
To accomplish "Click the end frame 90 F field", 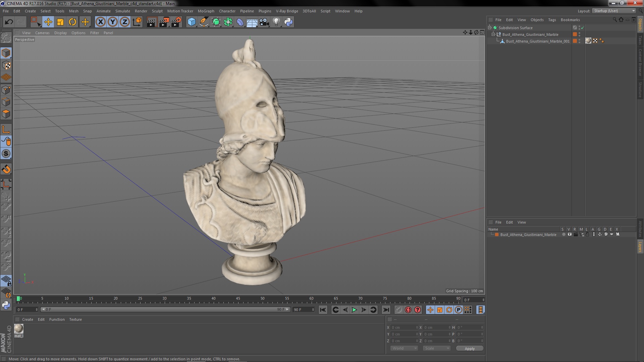I will pyautogui.click(x=304, y=309).
